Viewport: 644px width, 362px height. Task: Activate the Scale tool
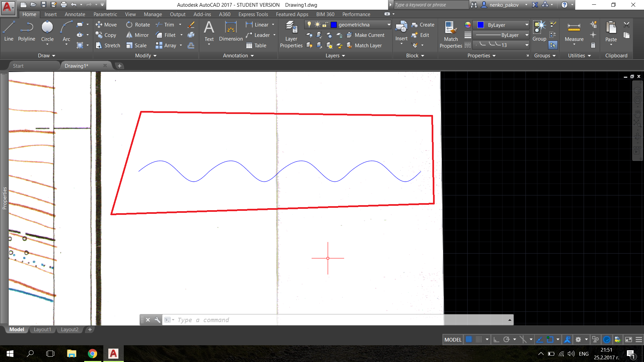coord(136,46)
